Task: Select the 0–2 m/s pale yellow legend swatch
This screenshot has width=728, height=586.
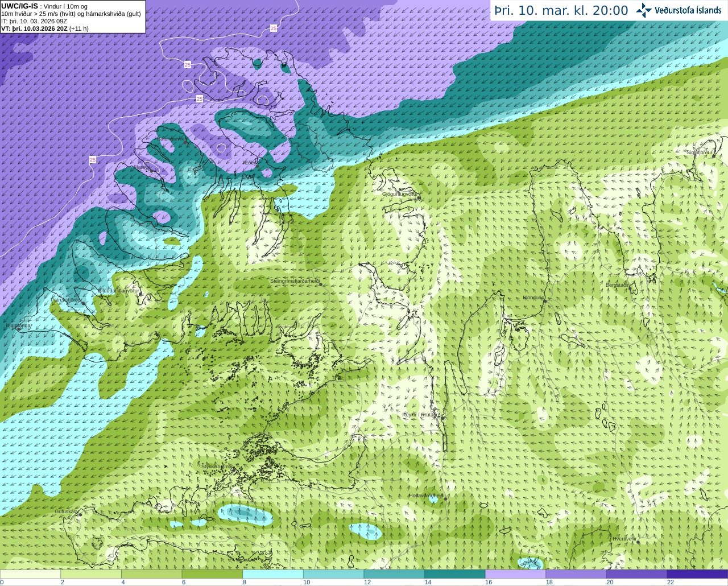Action: click(30, 574)
